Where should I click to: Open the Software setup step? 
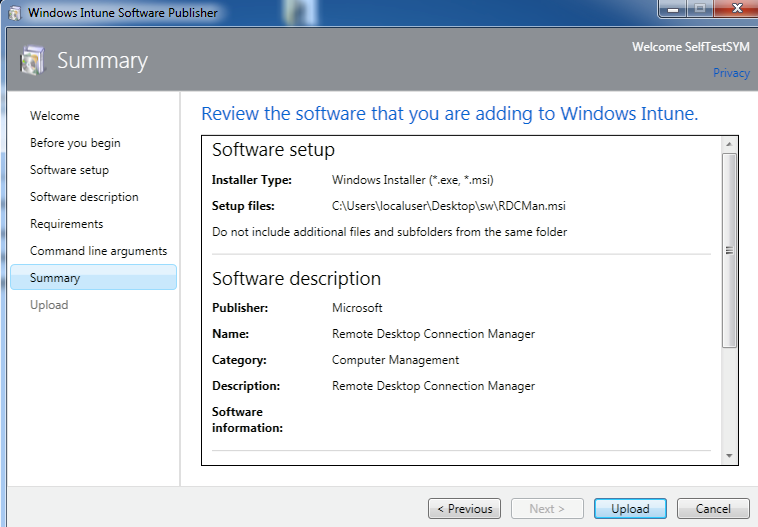point(69,170)
